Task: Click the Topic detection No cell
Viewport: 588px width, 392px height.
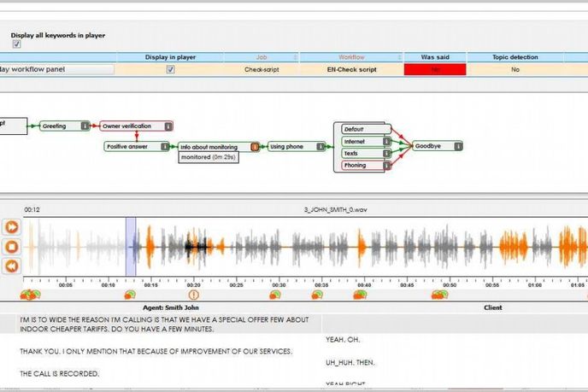Action: (514, 69)
